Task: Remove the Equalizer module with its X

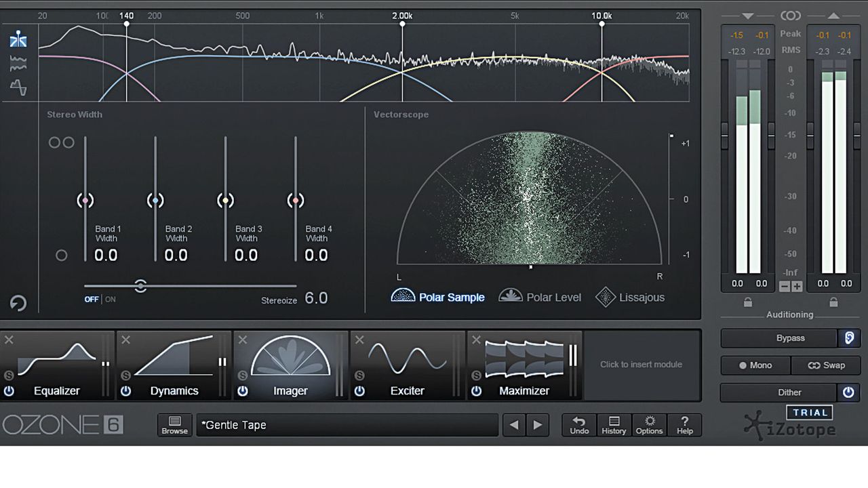Action: point(9,340)
